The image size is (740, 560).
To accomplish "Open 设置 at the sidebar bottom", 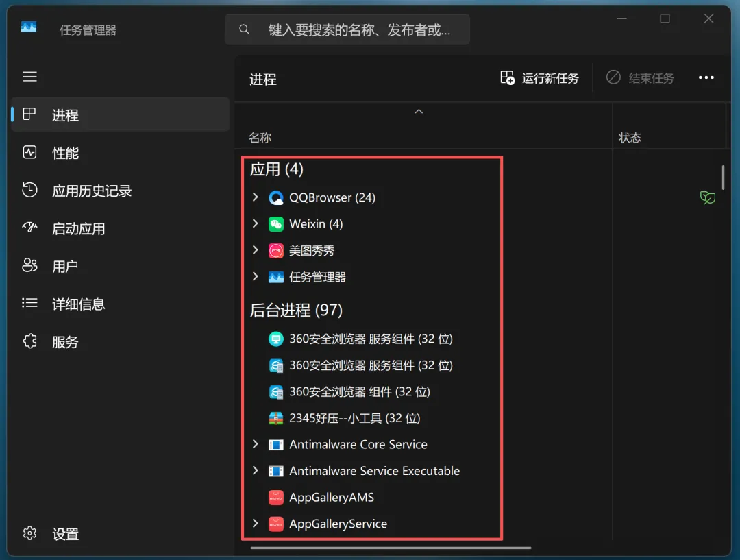I will pos(121,533).
